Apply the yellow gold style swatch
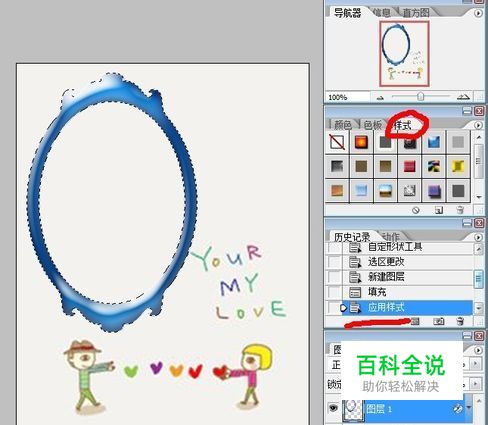 (458, 166)
